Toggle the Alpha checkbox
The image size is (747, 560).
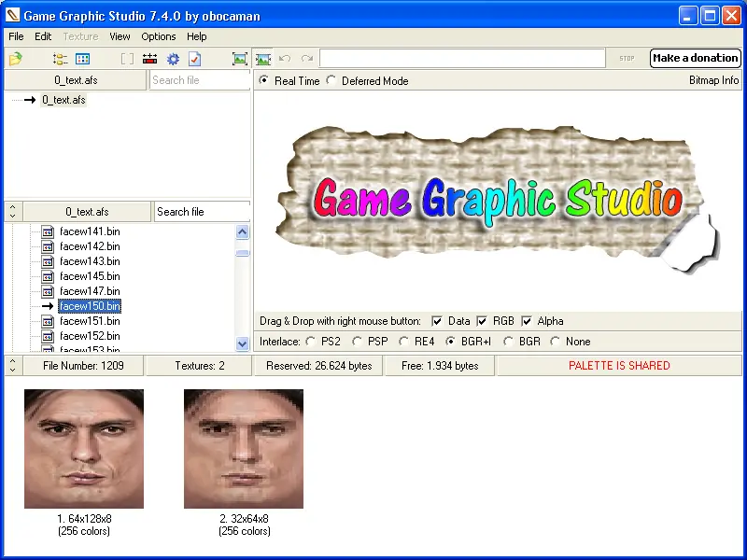(527, 321)
